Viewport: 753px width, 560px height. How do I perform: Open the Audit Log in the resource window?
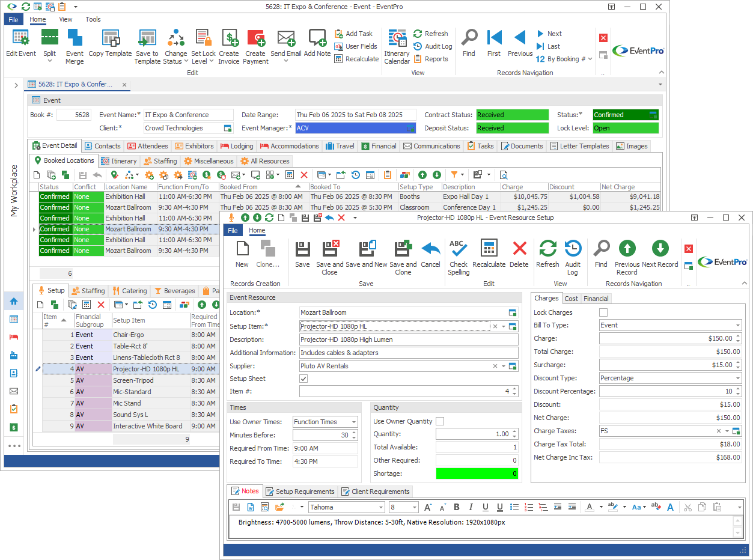pyautogui.click(x=573, y=250)
